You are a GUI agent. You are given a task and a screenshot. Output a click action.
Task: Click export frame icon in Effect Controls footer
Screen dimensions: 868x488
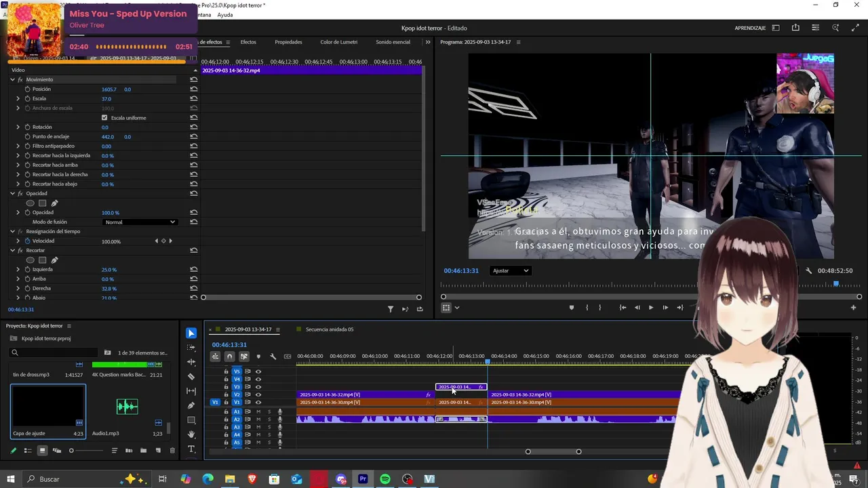click(420, 309)
